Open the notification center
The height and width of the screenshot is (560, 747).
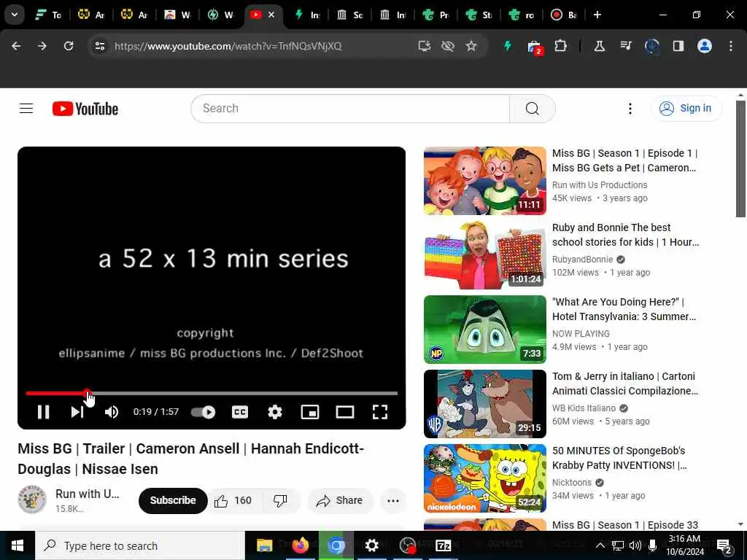coord(724,545)
